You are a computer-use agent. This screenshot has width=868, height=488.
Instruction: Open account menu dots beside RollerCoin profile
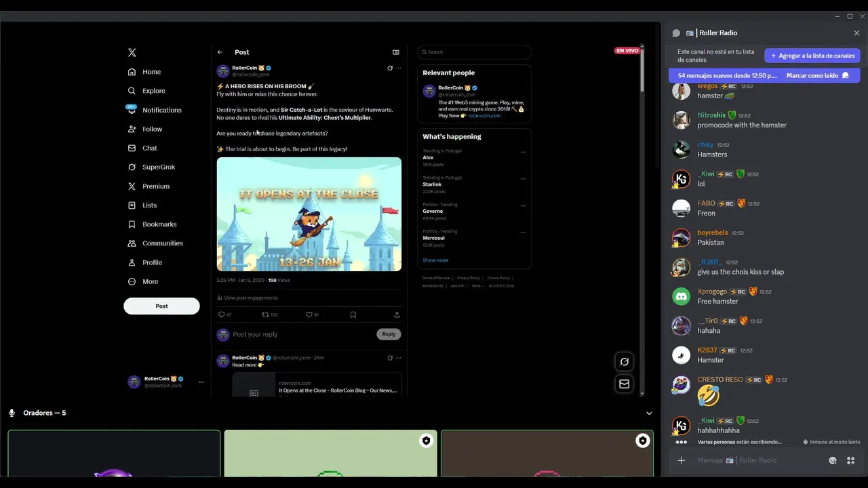coord(201,382)
